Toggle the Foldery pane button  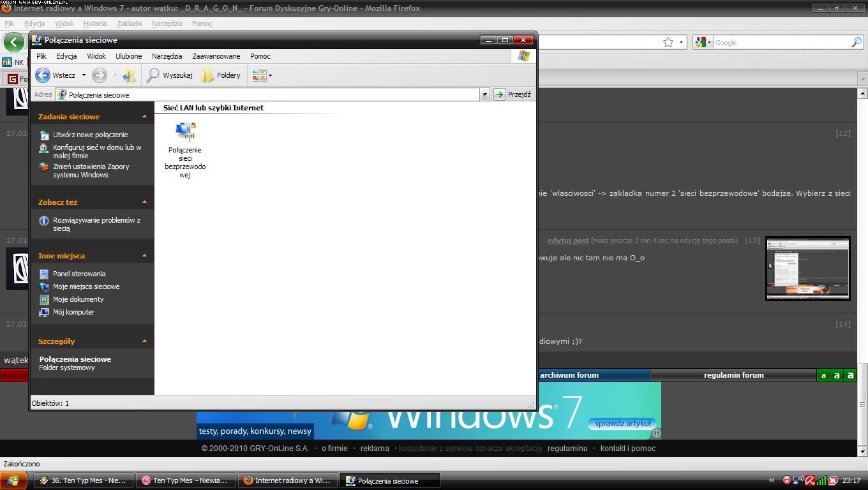pos(221,75)
